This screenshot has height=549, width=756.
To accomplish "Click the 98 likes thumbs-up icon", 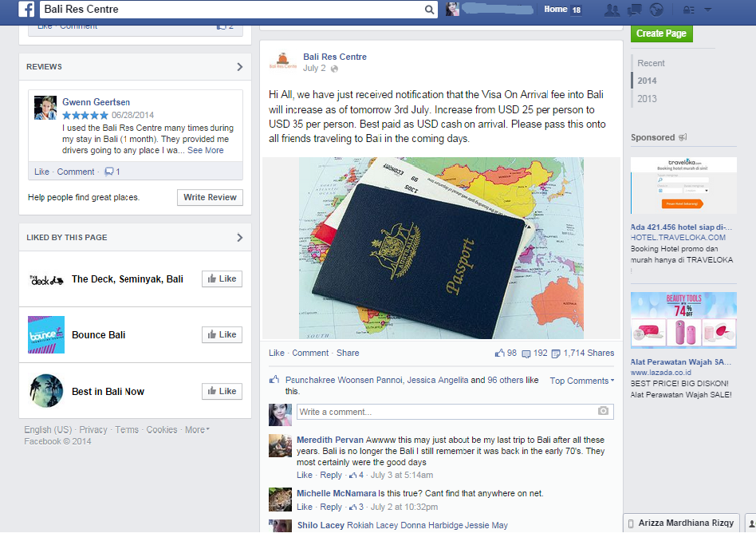I will coord(499,353).
